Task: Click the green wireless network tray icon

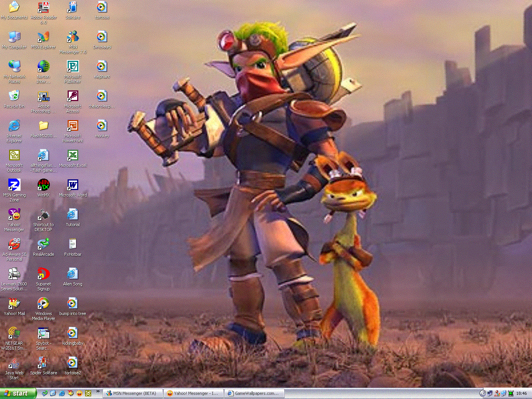Action: [511, 393]
